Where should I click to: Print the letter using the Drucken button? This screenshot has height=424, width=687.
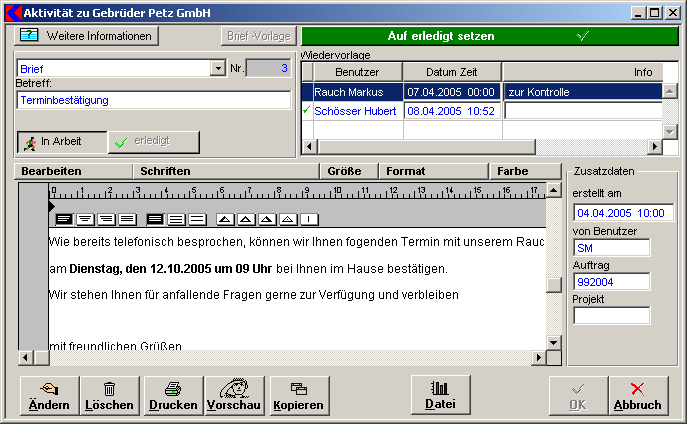[173, 395]
